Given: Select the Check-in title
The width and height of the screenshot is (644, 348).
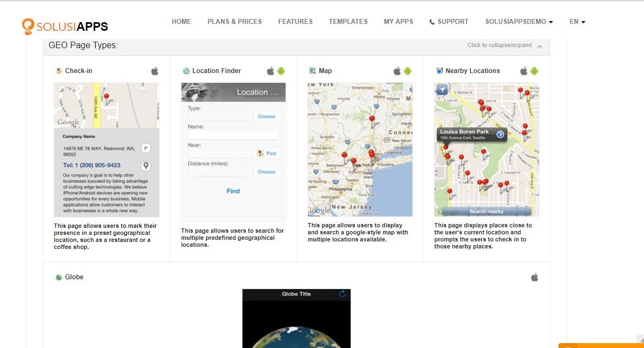Looking at the screenshot, I should click(78, 71).
